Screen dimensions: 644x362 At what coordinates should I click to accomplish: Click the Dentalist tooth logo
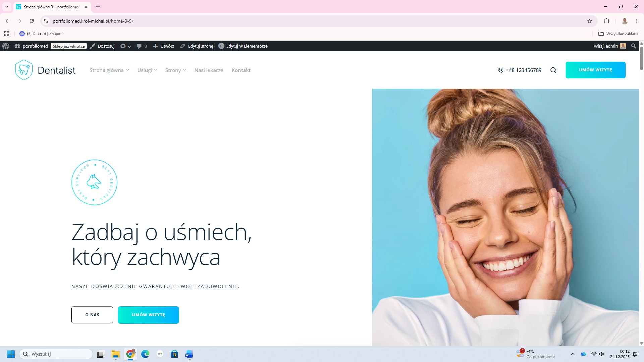pos(24,70)
